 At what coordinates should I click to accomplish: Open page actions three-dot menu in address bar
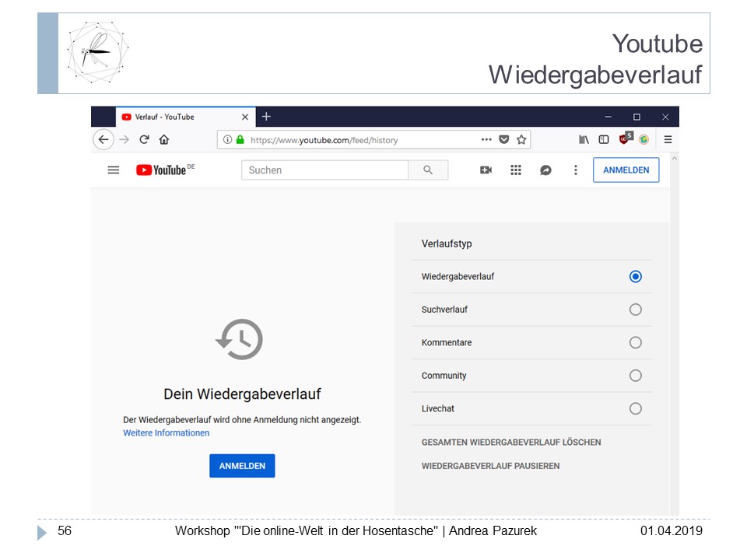tap(486, 139)
